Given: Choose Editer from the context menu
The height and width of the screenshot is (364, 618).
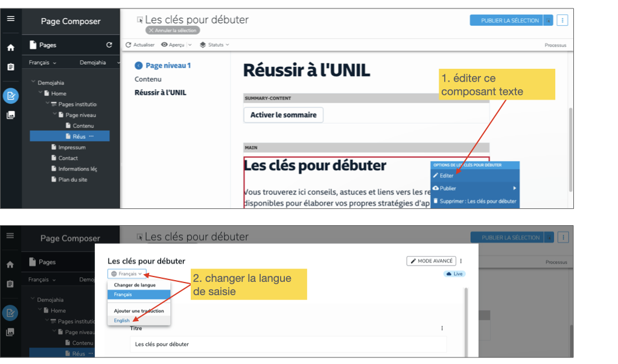Looking at the screenshot, I should (447, 176).
